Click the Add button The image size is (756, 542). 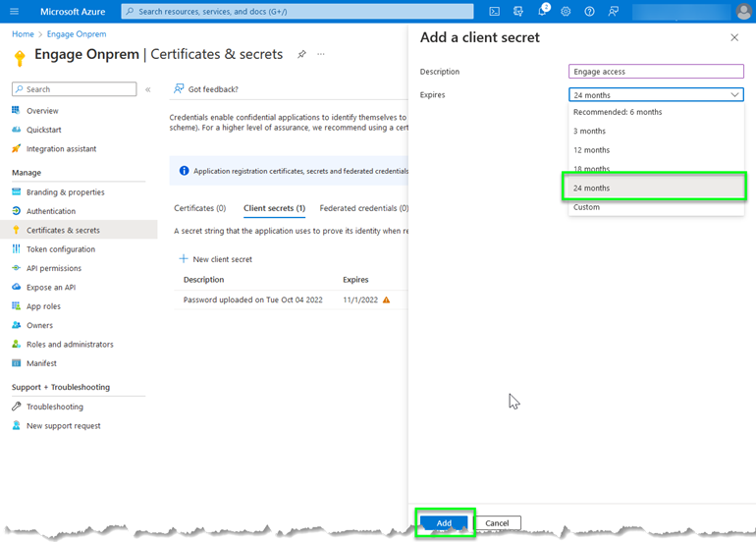click(x=444, y=523)
